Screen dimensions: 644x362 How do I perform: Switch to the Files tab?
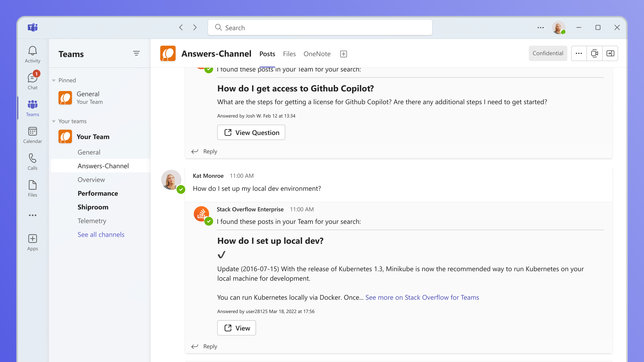coord(289,54)
